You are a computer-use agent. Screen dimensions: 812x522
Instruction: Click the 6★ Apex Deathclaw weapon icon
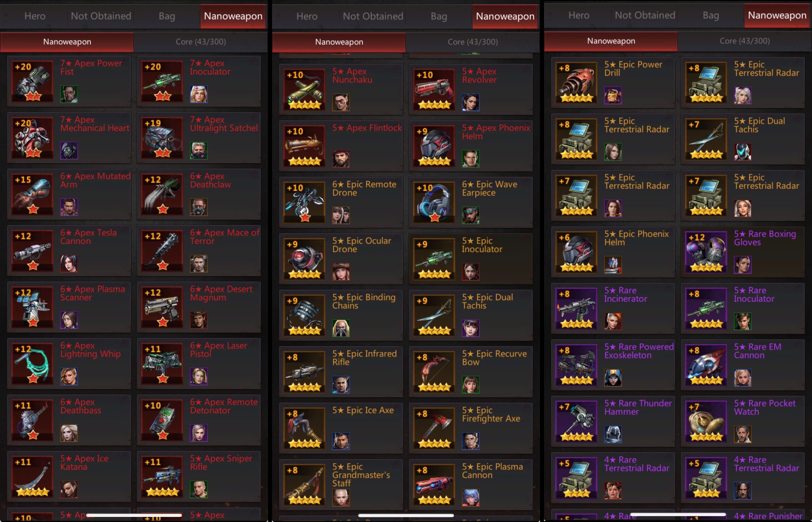162,195
